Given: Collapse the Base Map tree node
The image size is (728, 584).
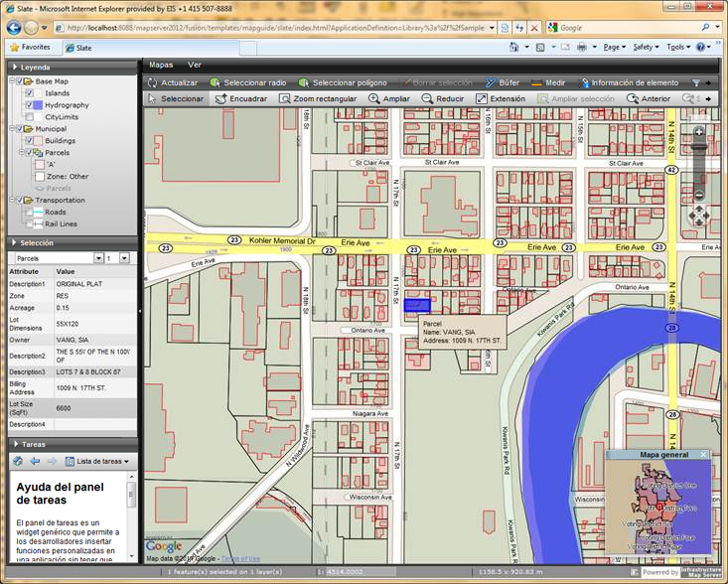Looking at the screenshot, I should [12, 81].
